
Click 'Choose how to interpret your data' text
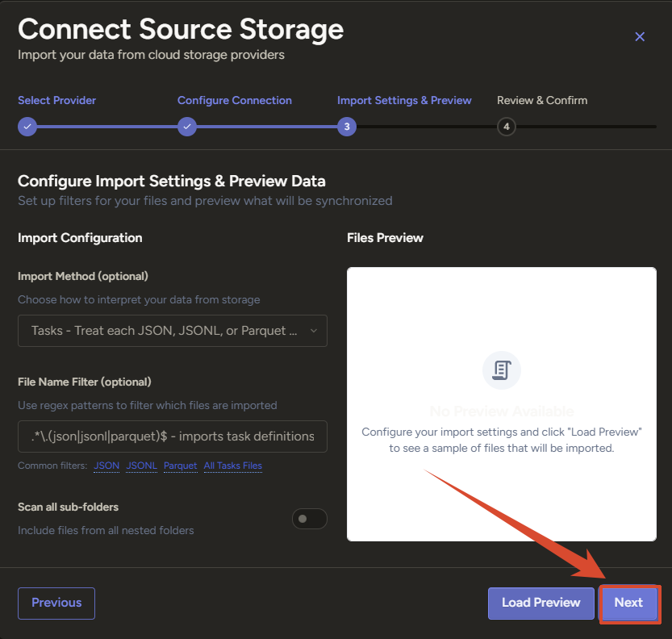point(139,299)
